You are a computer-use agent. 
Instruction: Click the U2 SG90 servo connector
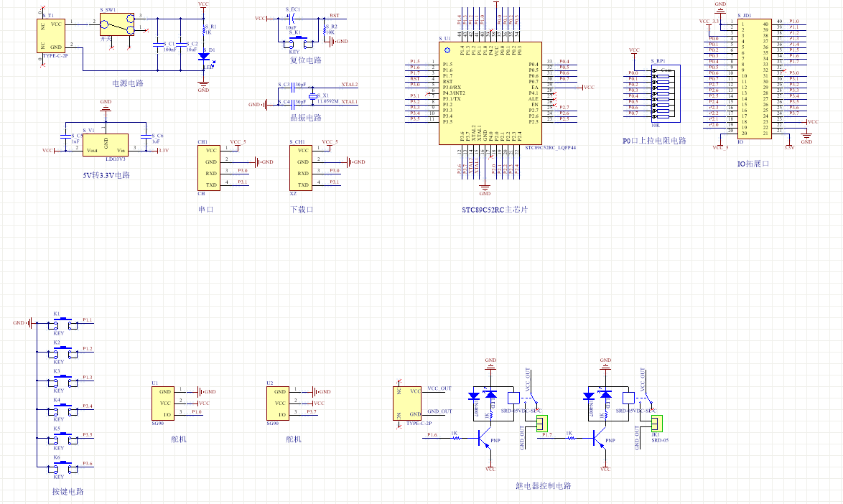(x=277, y=402)
